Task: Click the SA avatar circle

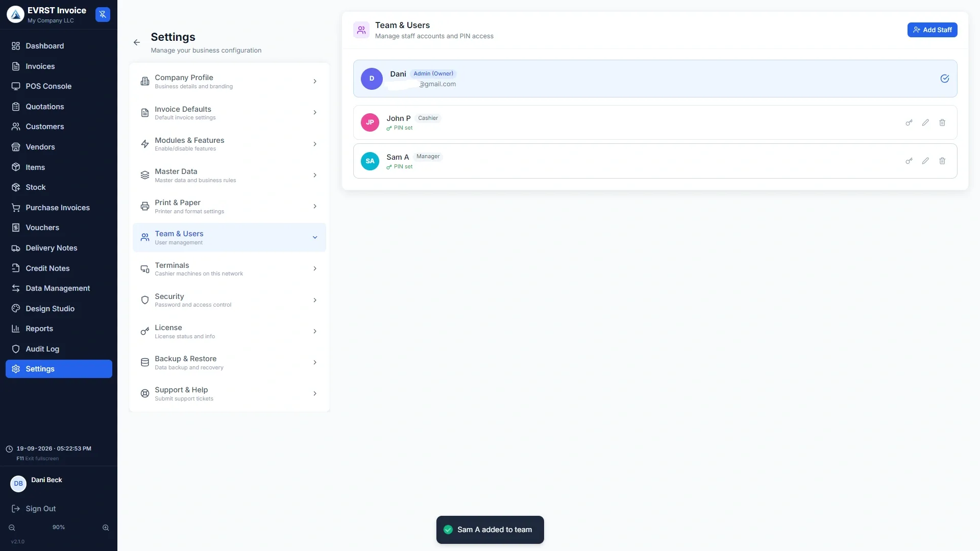Action: point(370,161)
